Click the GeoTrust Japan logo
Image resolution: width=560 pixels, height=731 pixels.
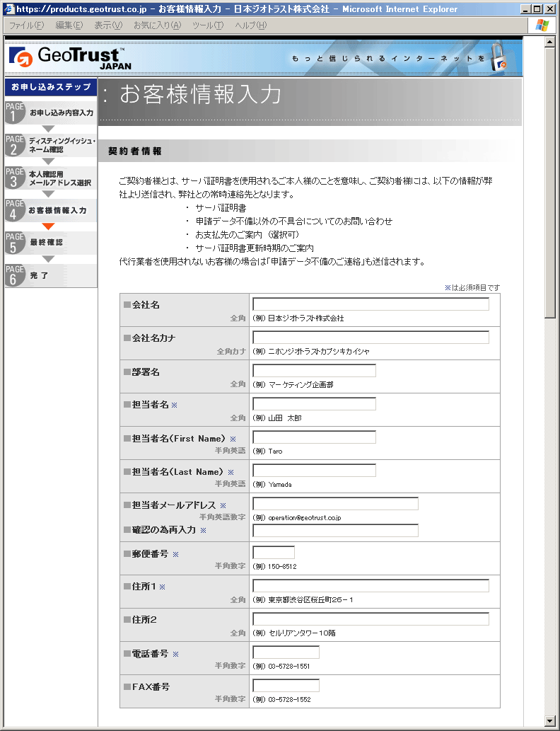tap(70, 58)
